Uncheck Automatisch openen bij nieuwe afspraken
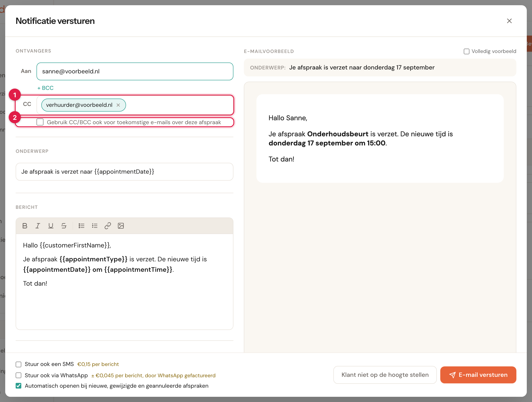532x402 pixels. pyautogui.click(x=18, y=386)
